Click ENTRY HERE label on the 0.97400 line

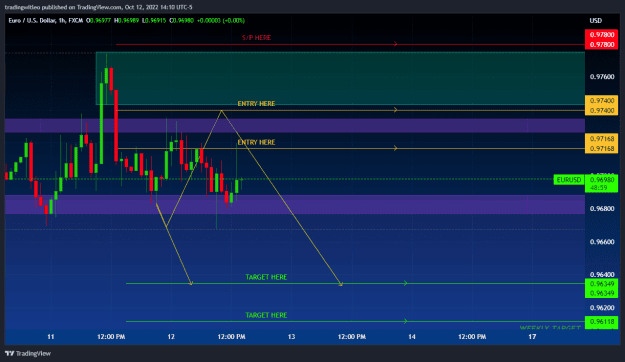point(256,104)
